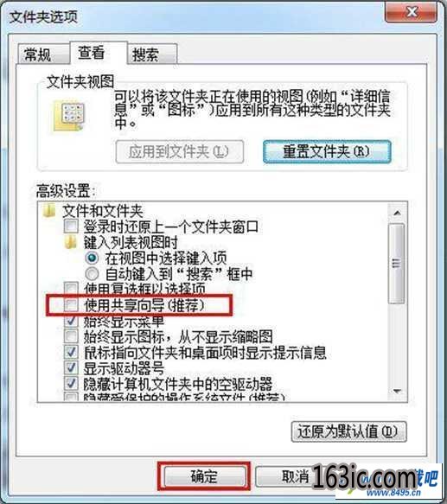Uncheck 显示驱动器号 checkbox
Screen dimensions: 447x504
coord(71,367)
